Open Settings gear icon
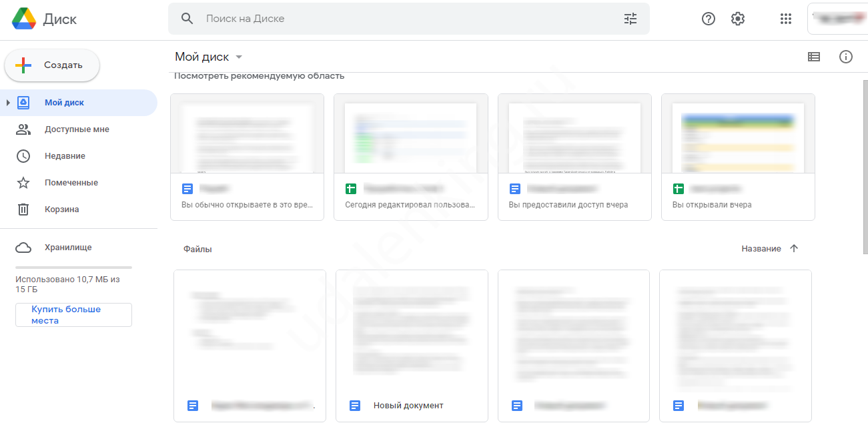Screen dimensions: 868x427 click(x=738, y=19)
